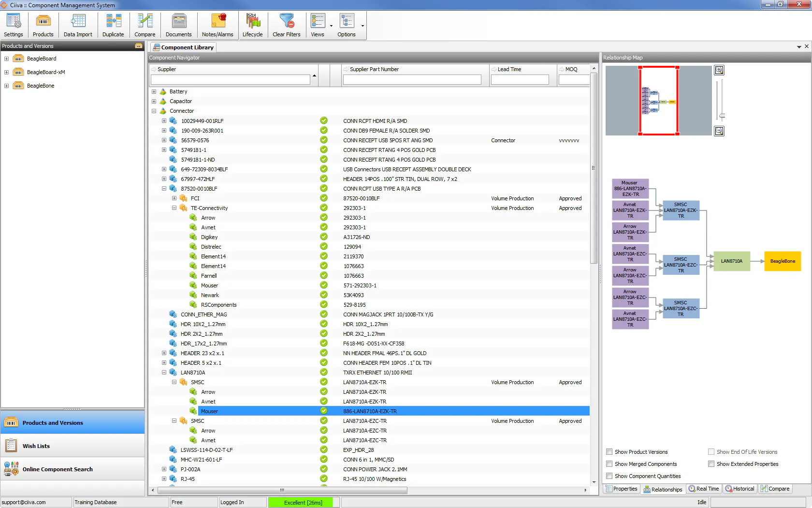
Task: Open Wish Lists panel
Action: tap(72, 446)
